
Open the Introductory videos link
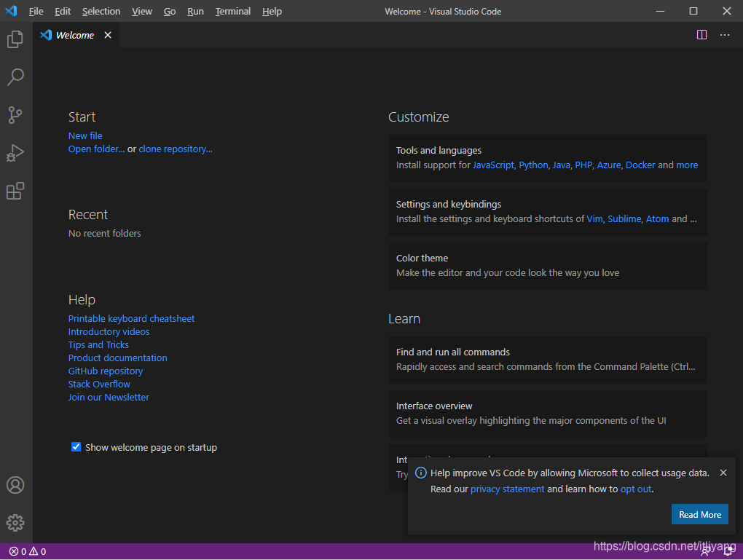(x=109, y=331)
